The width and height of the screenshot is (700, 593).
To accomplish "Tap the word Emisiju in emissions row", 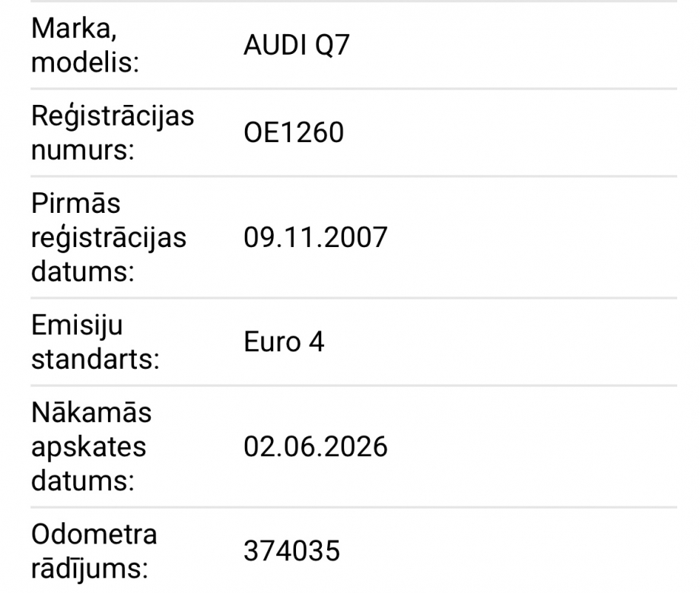I will (x=77, y=325).
